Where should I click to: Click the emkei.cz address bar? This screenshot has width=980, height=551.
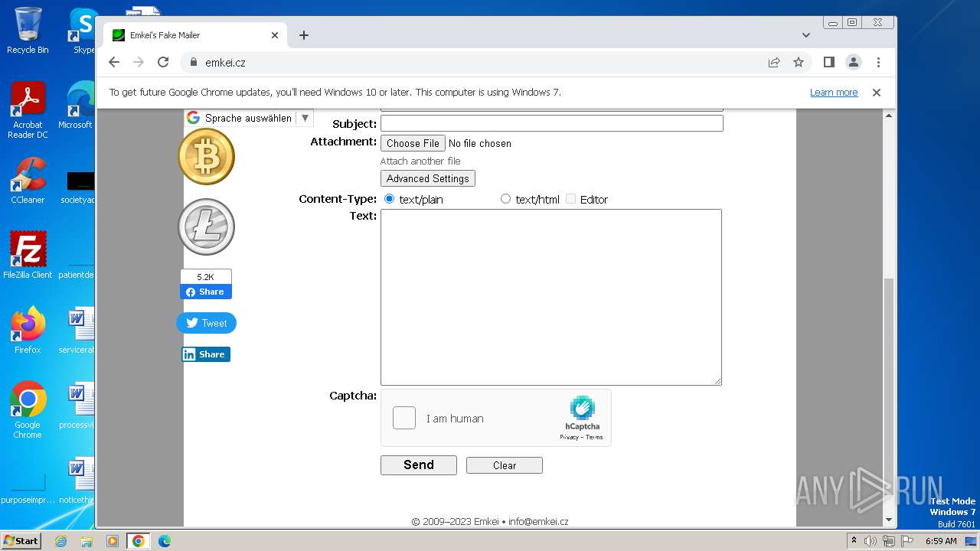click(475, 62)
